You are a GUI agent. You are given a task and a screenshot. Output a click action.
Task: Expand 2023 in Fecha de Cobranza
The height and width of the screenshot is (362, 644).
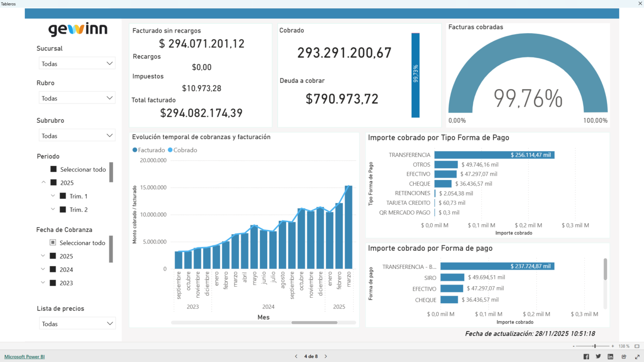click(x=43, y=283)
